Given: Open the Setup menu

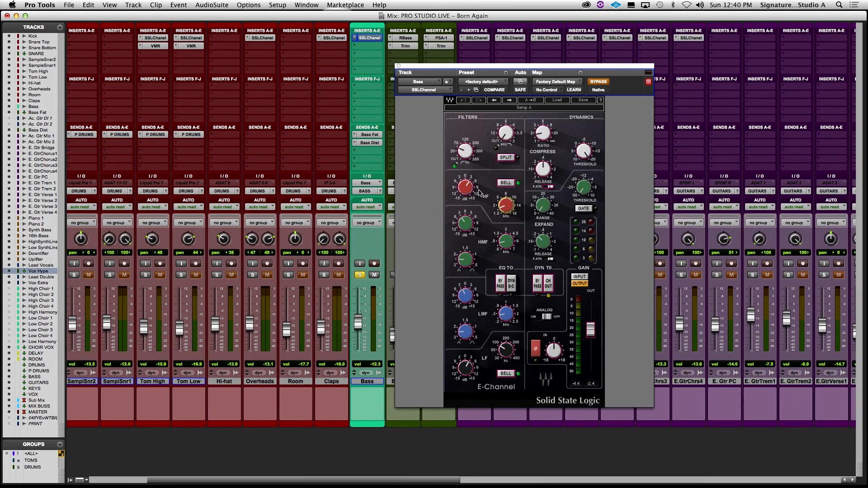Looking at the screenshot, I should click(x=277, y=5).
